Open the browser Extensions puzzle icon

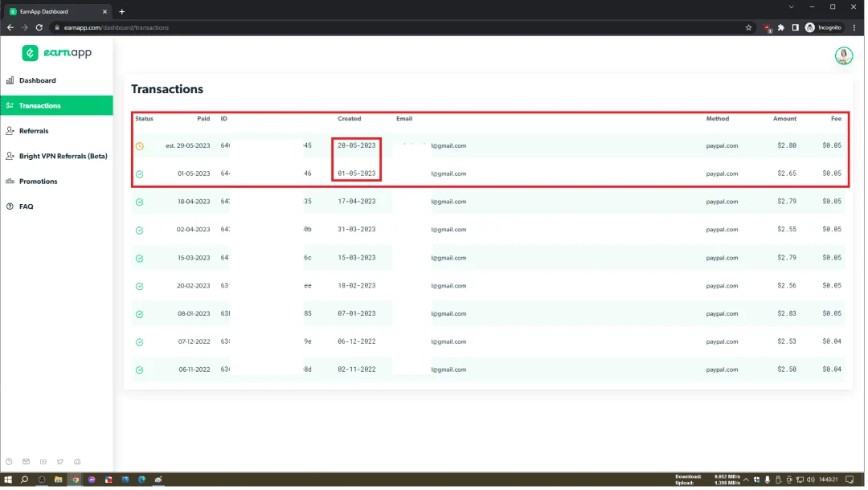pyautogui.click(x=783, y=27)
